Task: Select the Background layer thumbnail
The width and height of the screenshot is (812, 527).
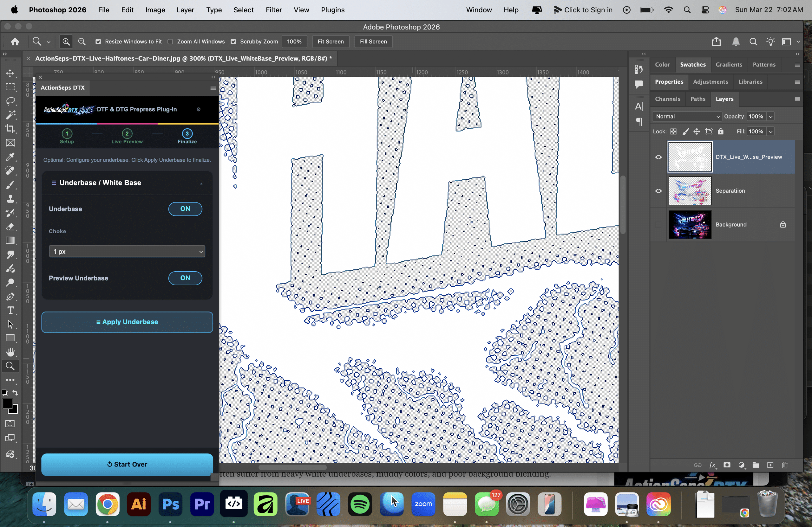Action: point(690,224)
